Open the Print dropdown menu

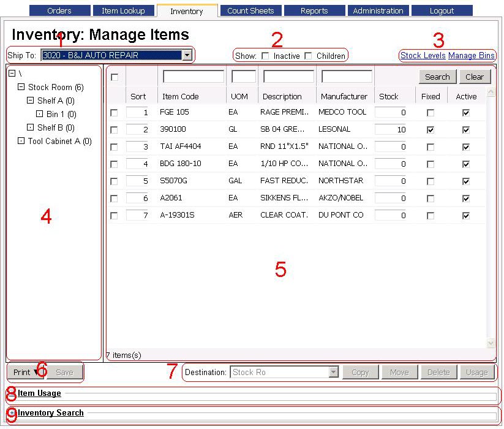point(25,372)
